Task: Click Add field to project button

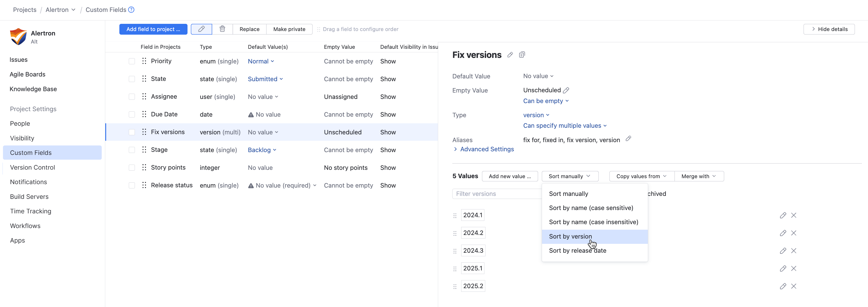Action: tap(153, 29)
